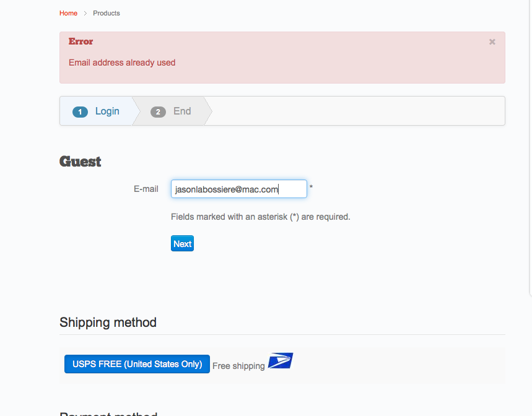Dismiss the error alert with the × icon

pos(492,42)
